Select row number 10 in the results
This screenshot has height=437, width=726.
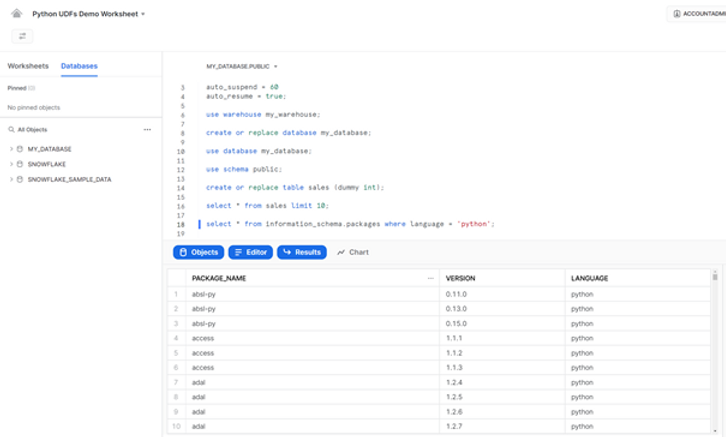click(176, 426)
